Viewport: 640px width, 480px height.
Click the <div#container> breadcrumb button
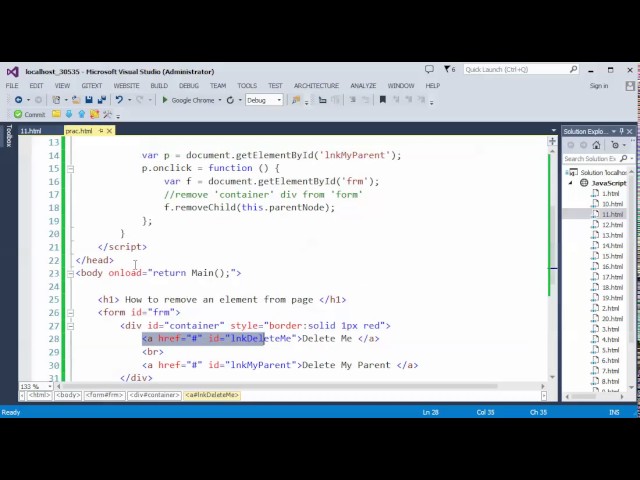(x=154, y=395)
